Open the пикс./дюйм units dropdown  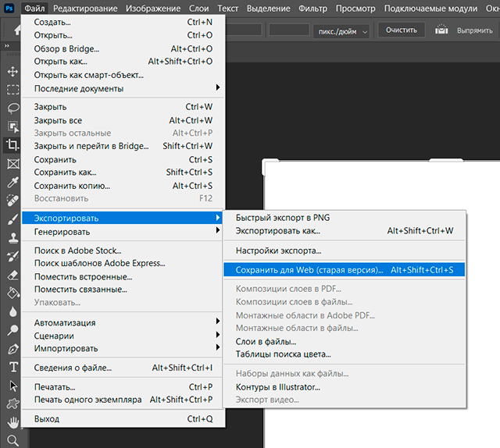click(x=341, y=31)
